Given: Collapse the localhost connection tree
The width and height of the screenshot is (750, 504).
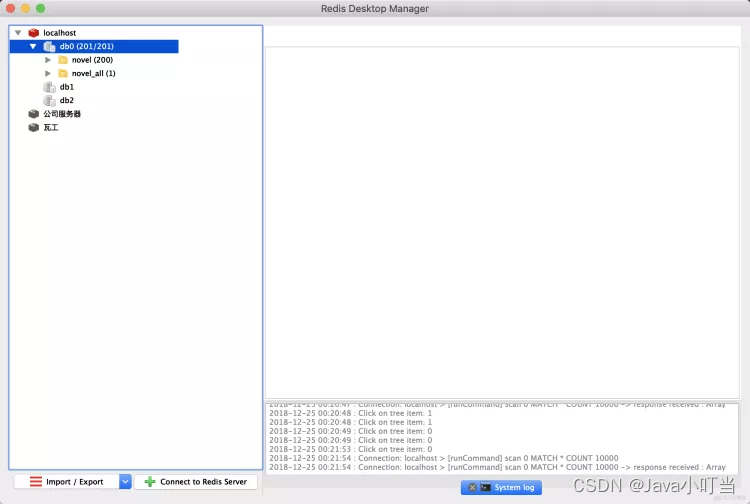Looking at the screenshot, I should [x=18, y=33].
